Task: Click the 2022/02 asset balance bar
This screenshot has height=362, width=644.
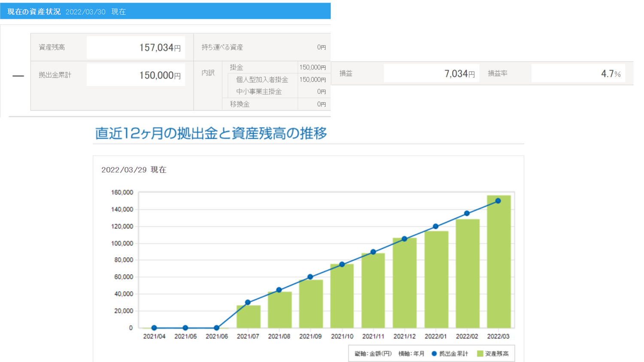Action: [468, 274]
